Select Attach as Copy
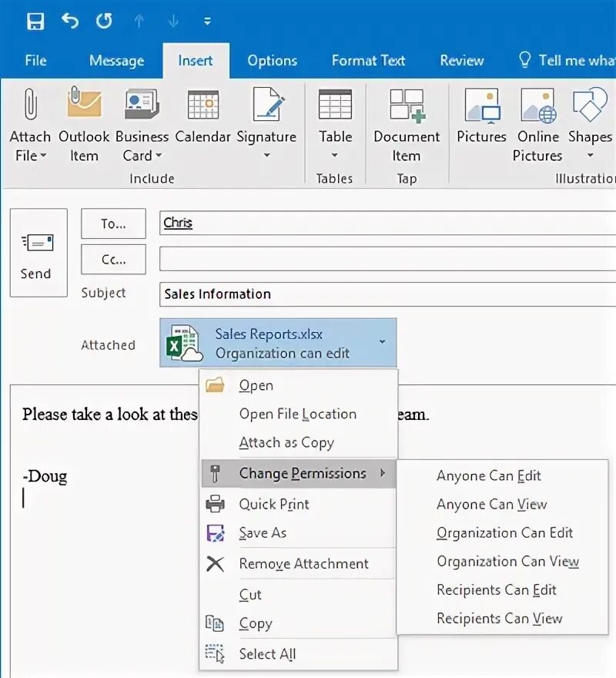The width and height of the screenshot is (616, 678). tap(298, 443)
